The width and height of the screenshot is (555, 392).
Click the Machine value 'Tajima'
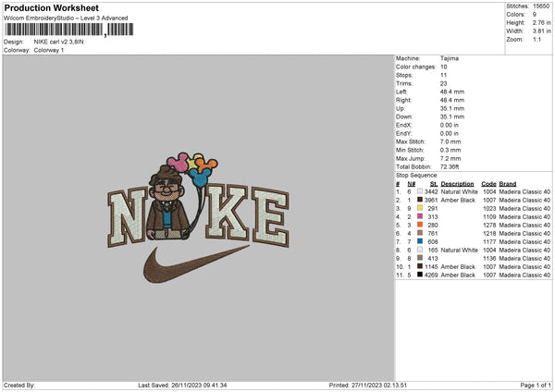click(450, 58)
